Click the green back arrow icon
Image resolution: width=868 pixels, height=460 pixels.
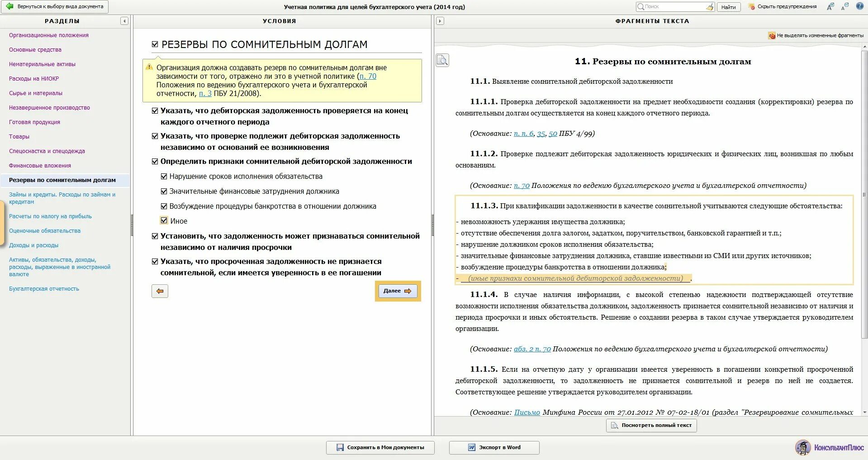(x=9, y=6)
